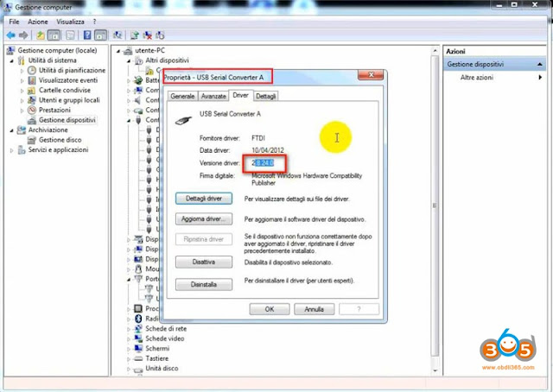Click the Disattiva button
The height and width of the screenshot is (392, 553).
[204, 262]
